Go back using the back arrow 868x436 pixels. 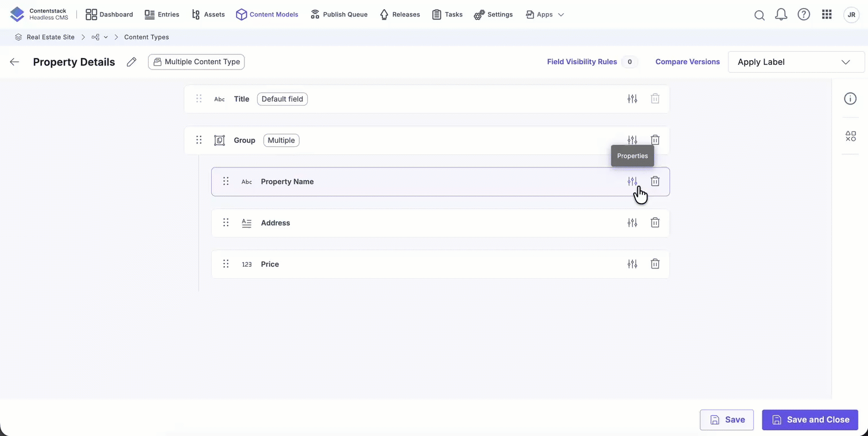(x=14, y=62)
